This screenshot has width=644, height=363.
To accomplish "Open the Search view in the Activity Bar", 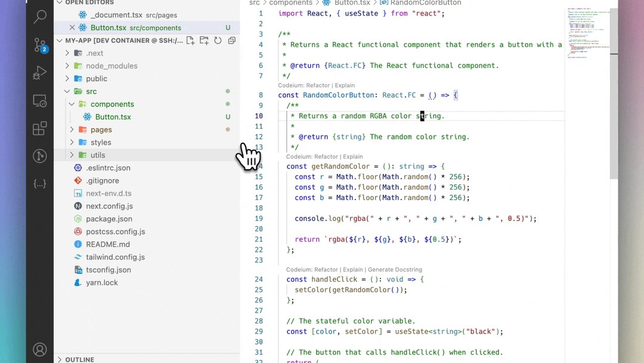I will coord(39,17).
